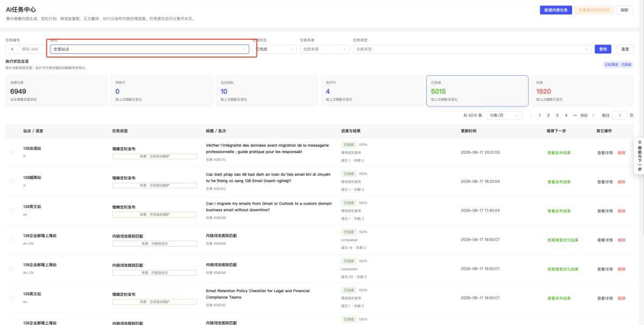
Task: Open 检查搜索优化结果 for task #36268
Action: [562, 269]
